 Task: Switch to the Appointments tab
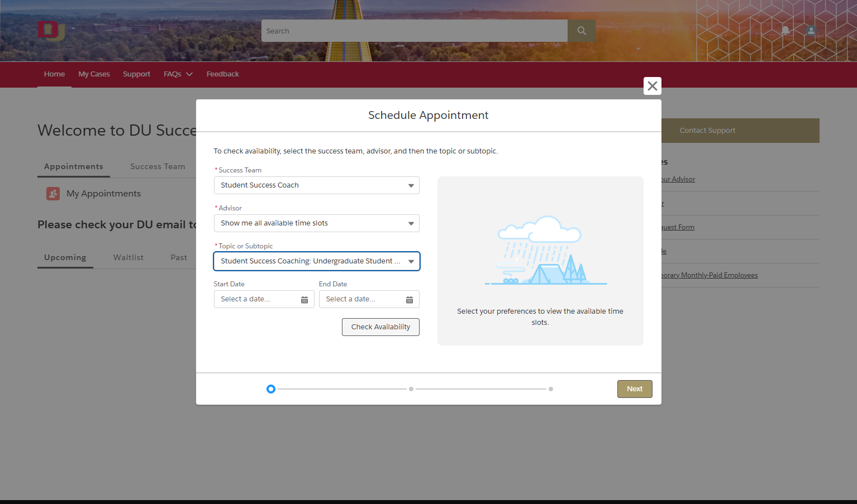pyautogui.click(x=74, y=166)
